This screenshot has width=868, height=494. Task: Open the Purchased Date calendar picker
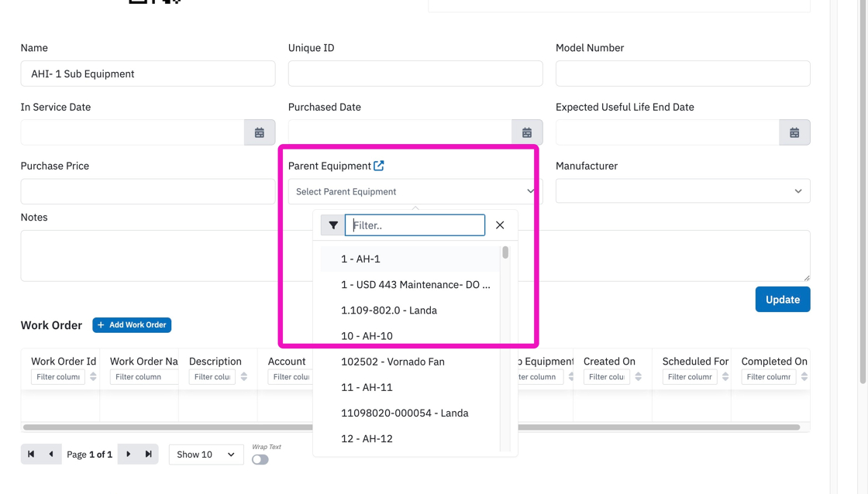tap(527, 132)
